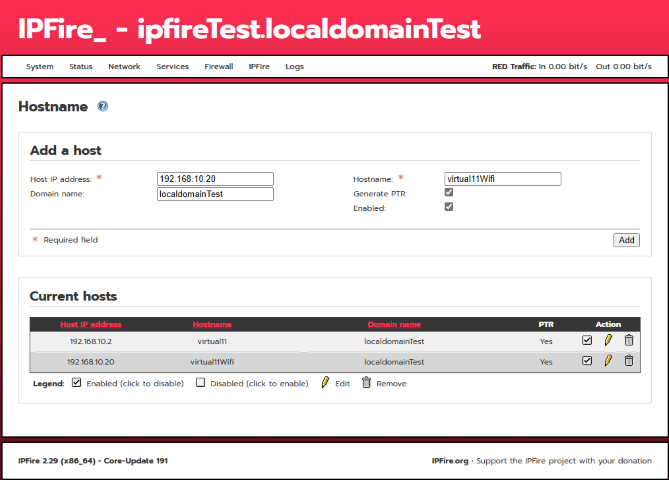Open the Network menu

[x=124, y=67]
